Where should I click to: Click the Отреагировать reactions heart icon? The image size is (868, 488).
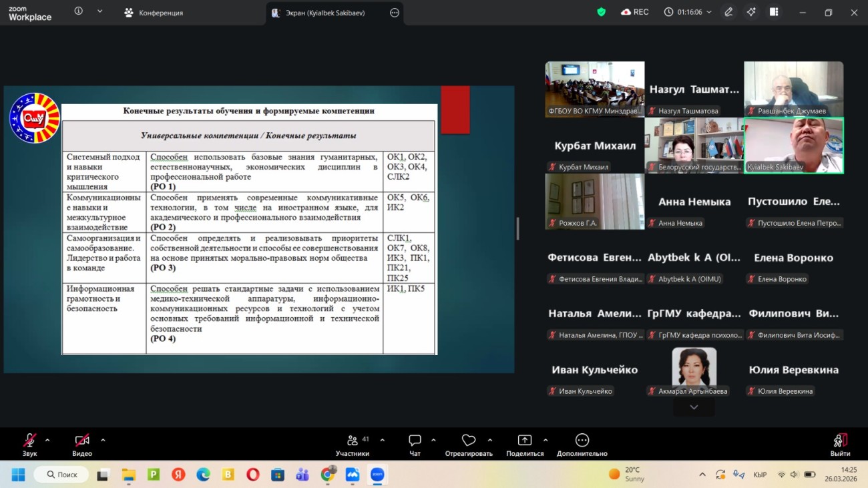click(x=469, y=441)
